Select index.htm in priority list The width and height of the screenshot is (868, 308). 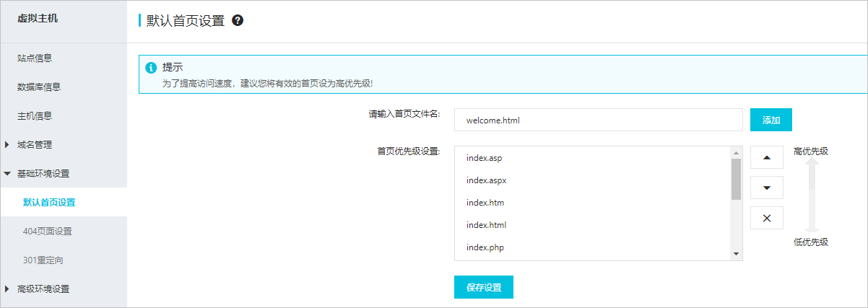point(593,203)
